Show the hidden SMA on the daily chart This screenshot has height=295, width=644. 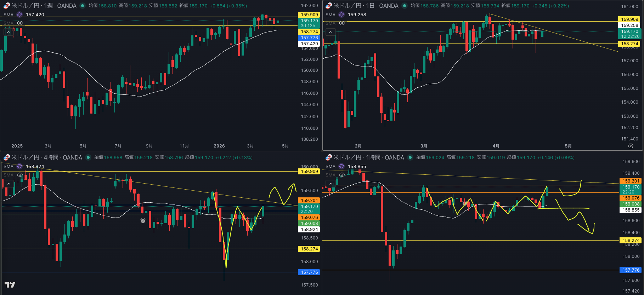click(x=342, y=23)
